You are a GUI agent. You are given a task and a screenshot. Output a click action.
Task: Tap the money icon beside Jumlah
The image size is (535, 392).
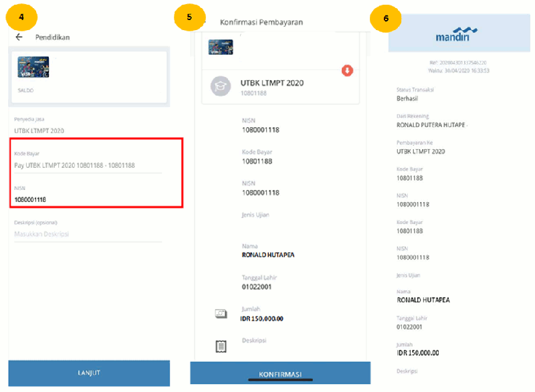tap(221, 313)
